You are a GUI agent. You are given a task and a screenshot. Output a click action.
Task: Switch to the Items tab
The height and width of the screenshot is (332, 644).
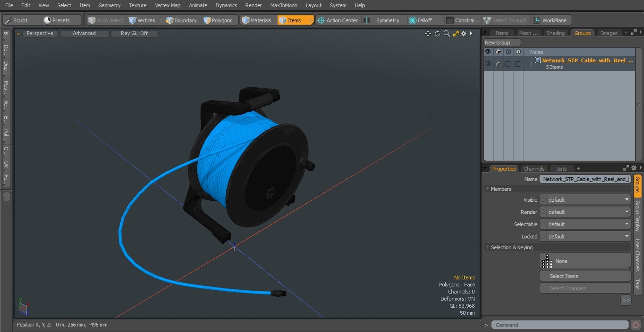point(501,33)
